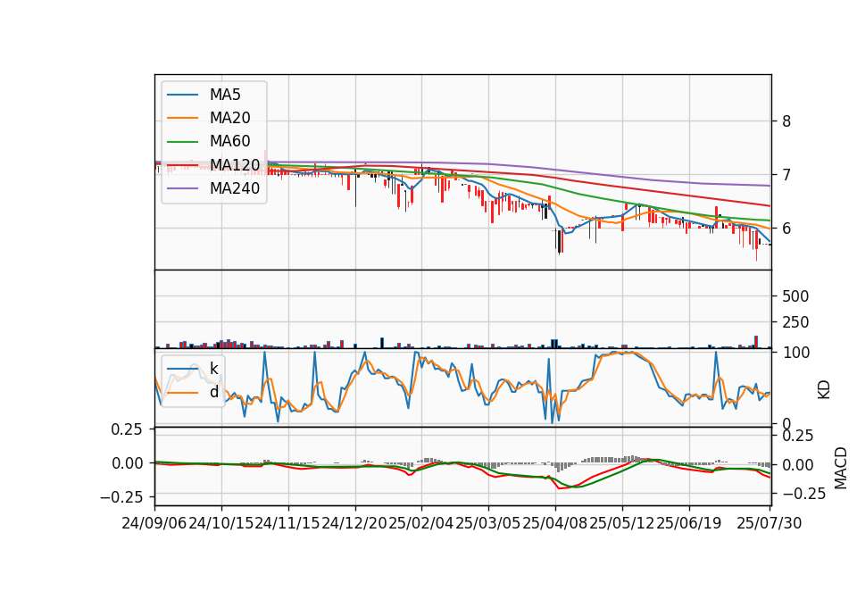This screenshot has width=857, height=616.
Task: Click left MACD axis label 0.25
Action: 126,429
